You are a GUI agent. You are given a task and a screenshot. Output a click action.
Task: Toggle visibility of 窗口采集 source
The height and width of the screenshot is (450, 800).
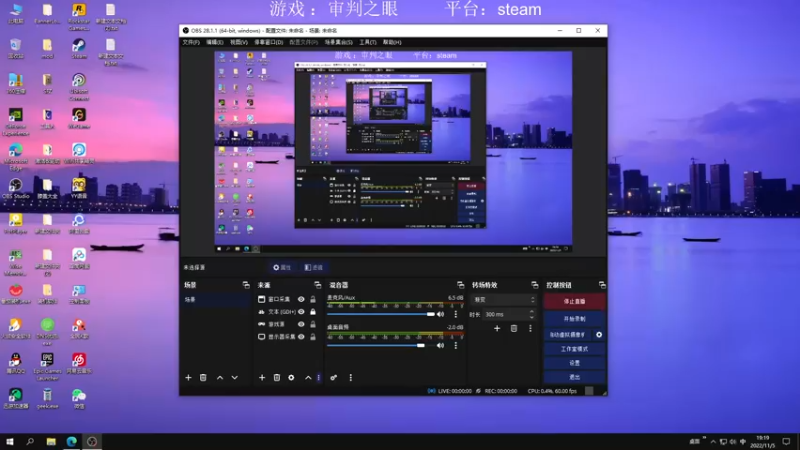click(301, 299)
